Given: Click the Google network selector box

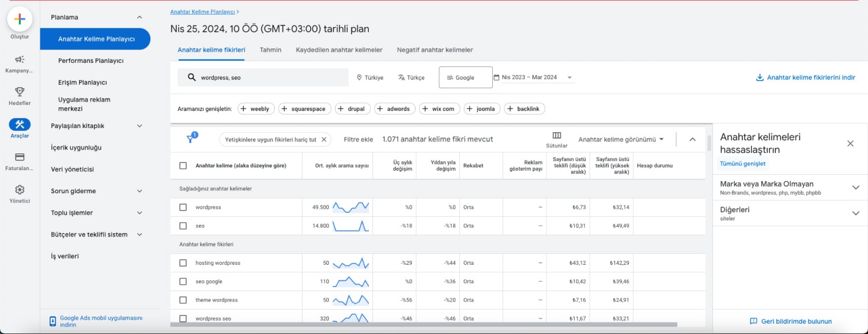Looking at the screenshot, I should 466,77.
